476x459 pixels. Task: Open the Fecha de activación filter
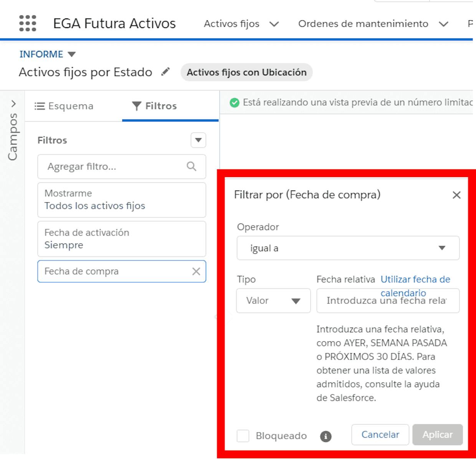tap(122, 239)
